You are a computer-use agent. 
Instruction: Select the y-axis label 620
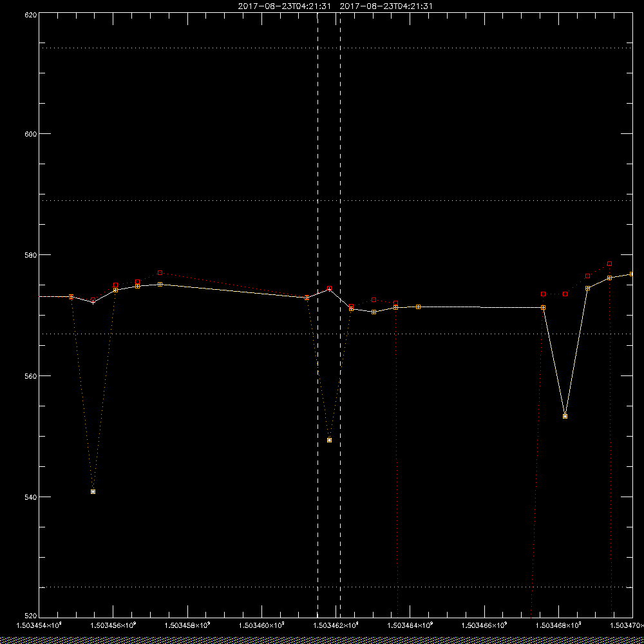click(x=31, y=14)
